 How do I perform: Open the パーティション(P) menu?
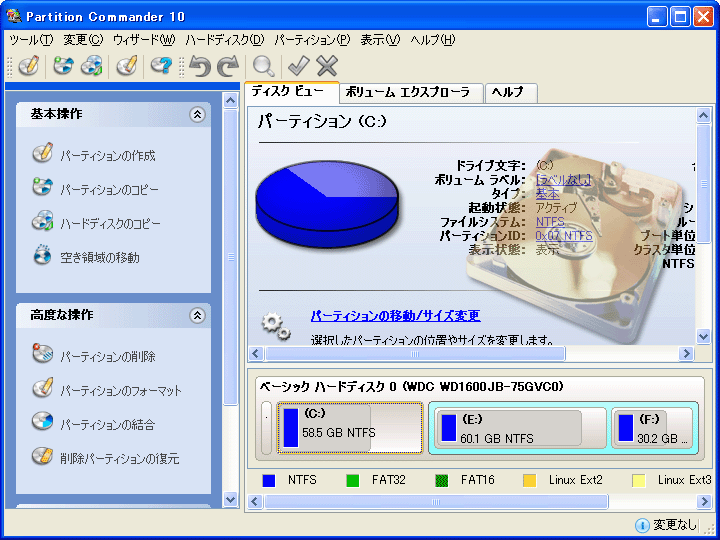(312, 40)
